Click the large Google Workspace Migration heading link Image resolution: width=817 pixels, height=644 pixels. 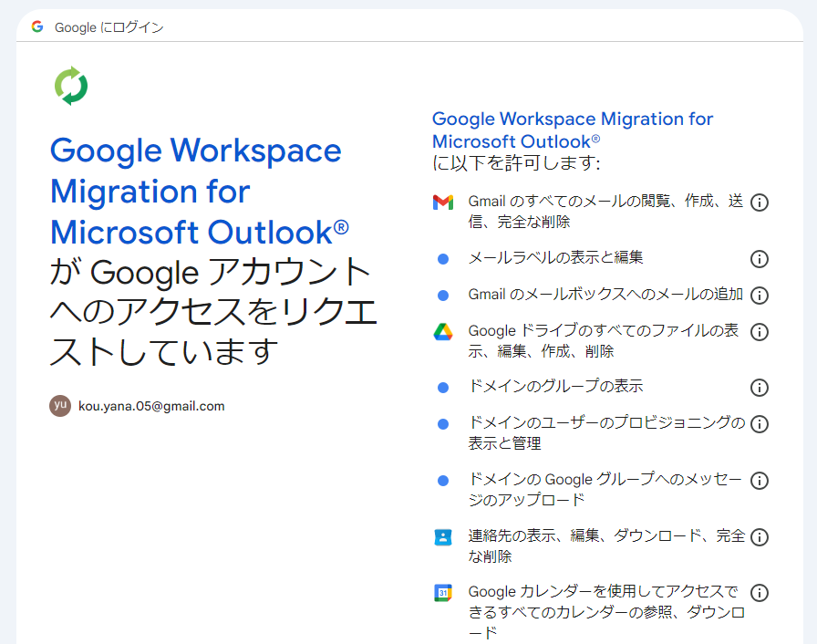click(199, 192)
